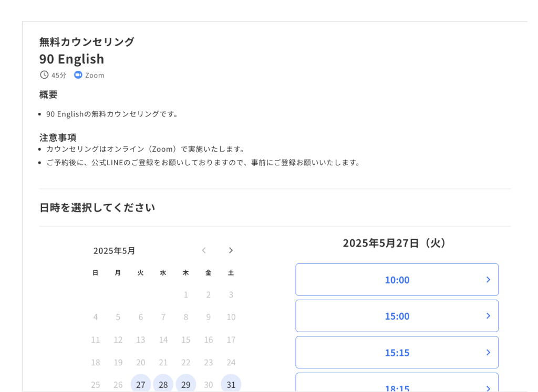Screen dimensions: 538x392
Task: Click the chevron arrow on 15:00 slot
Action: point(488,316)
